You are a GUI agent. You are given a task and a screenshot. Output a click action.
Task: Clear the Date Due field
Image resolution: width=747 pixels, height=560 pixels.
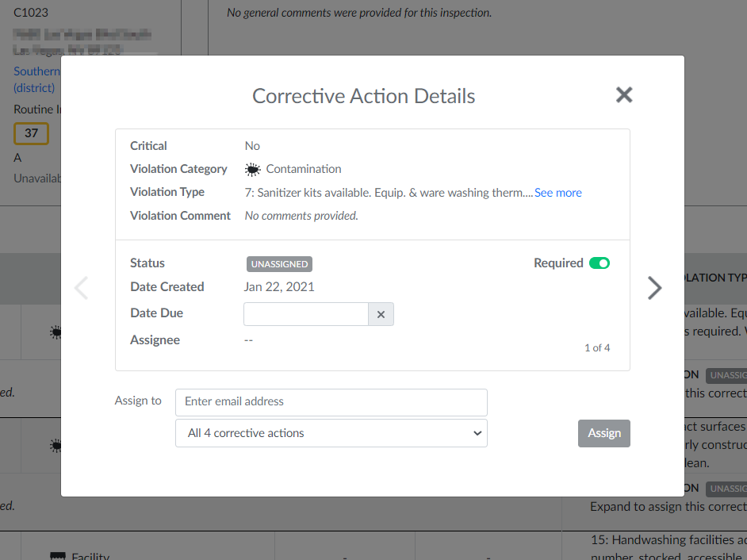pos(381,314)
